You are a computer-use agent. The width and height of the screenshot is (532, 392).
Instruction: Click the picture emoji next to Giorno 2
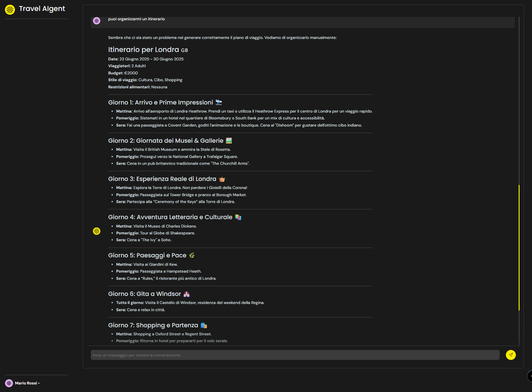tap(229, 141)
